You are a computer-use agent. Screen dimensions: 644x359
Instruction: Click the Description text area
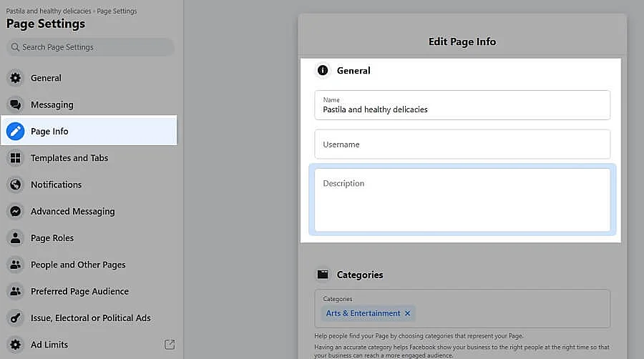tap(462, 200)
